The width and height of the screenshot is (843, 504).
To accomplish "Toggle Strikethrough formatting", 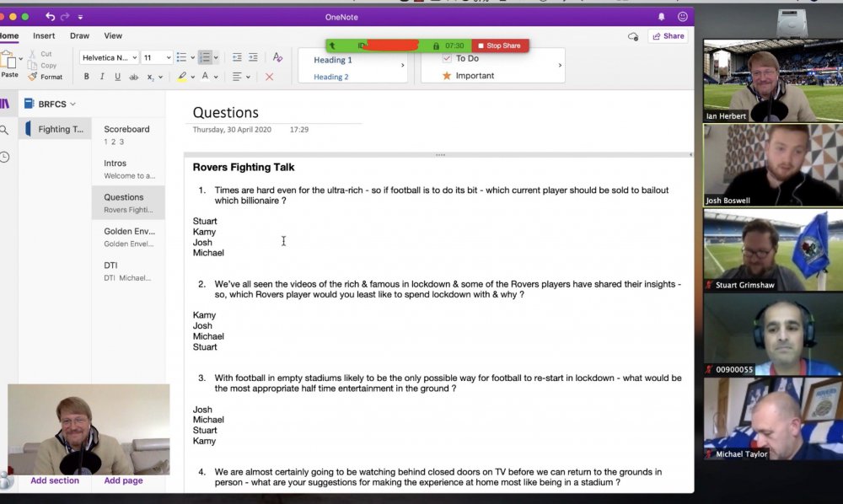I will click(133, 78).
